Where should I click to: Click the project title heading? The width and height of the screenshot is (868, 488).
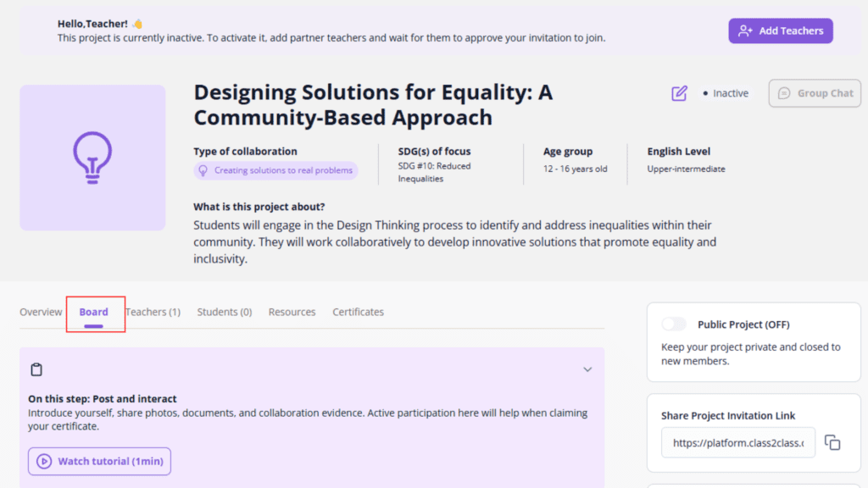[x=373, y=104]
